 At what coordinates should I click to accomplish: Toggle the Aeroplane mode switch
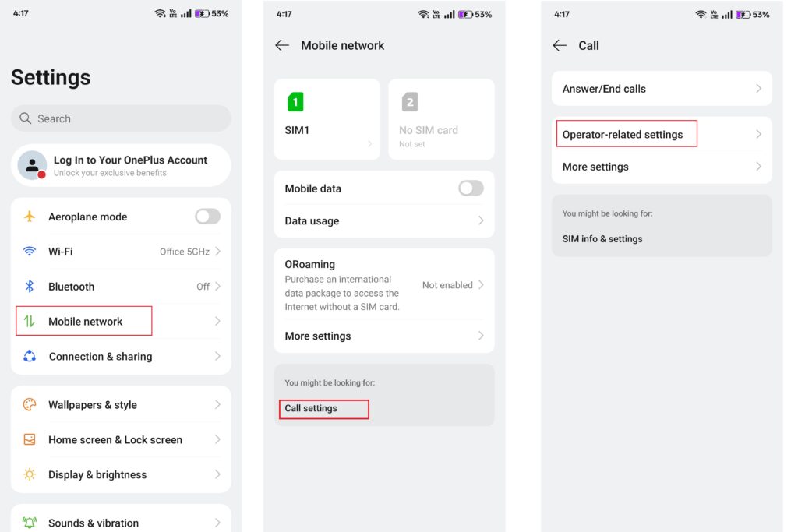click(x=207, y=217)
